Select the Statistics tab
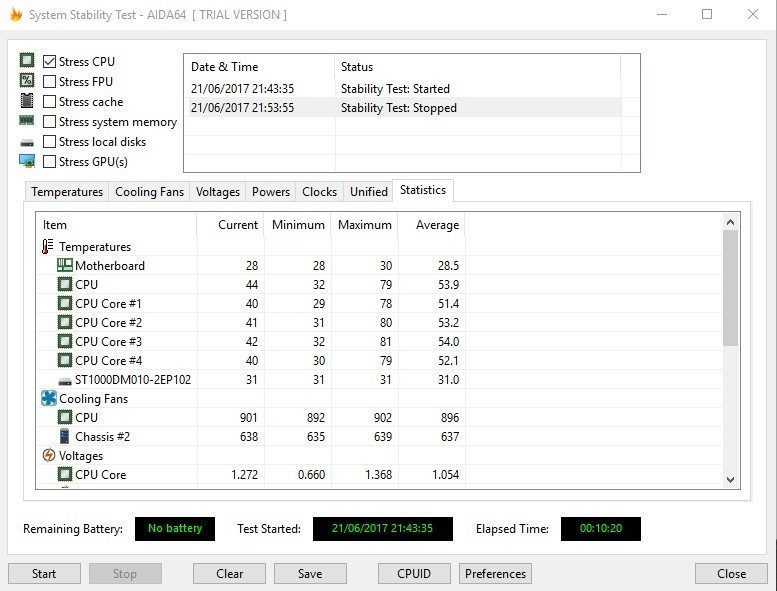This screenshot has width=777, height=591. coord(423,190)
